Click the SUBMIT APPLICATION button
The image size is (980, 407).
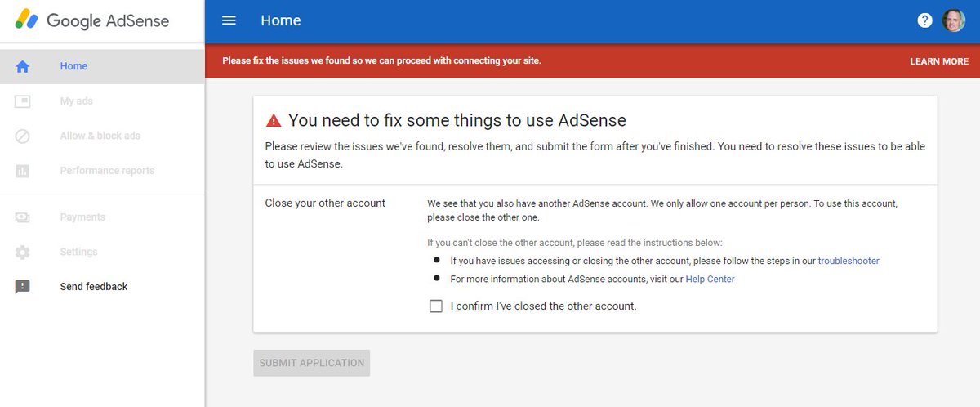coord(312,363)
